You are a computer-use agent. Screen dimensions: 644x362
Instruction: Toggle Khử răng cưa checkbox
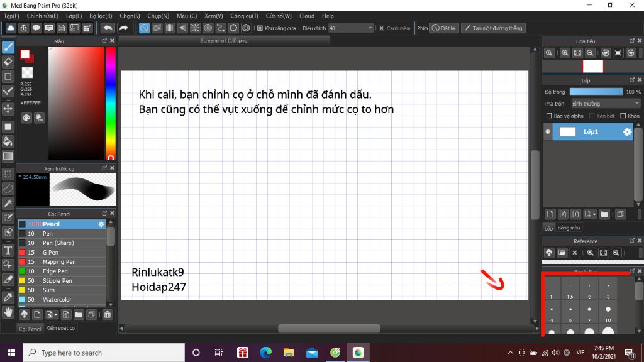click(x=260, y=28)
